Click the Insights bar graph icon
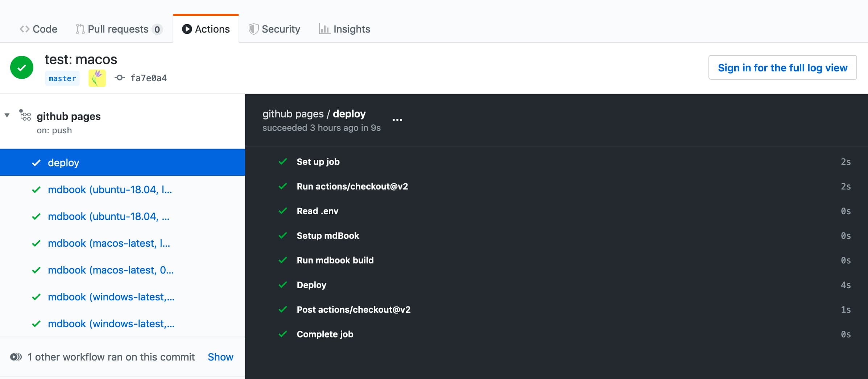 [x=324, y=29]
